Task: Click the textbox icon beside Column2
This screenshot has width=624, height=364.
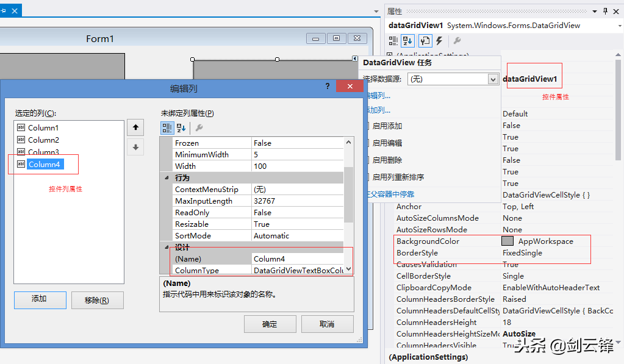Action: 21,140
